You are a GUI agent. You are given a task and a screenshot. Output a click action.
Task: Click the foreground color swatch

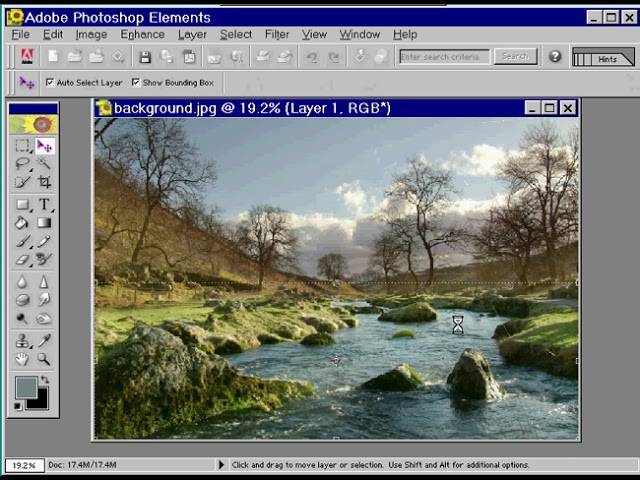[x=26, y=387]
